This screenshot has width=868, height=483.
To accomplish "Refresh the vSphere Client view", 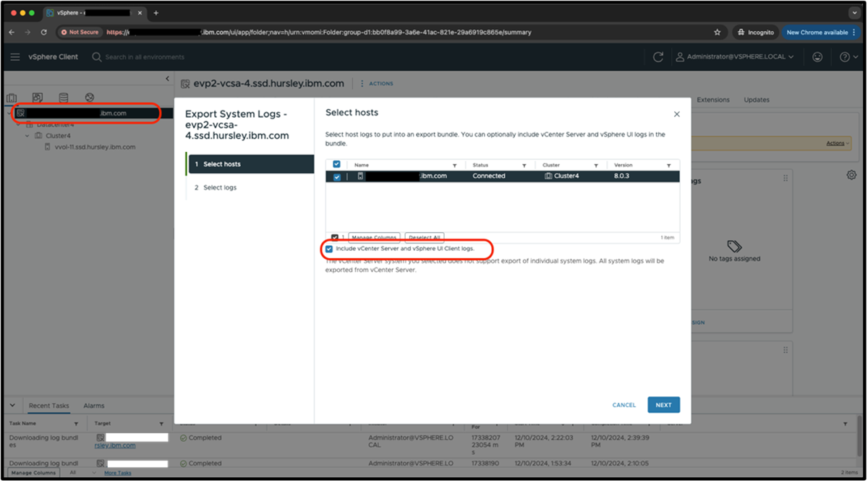I will [x=658, y=57].
